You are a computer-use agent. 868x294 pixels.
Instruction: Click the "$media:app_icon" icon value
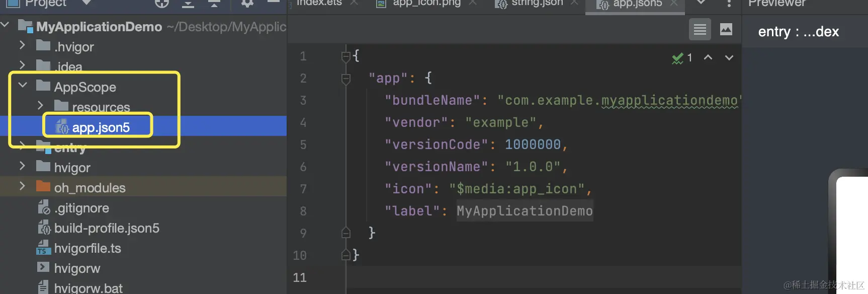[x=517, y=189]
